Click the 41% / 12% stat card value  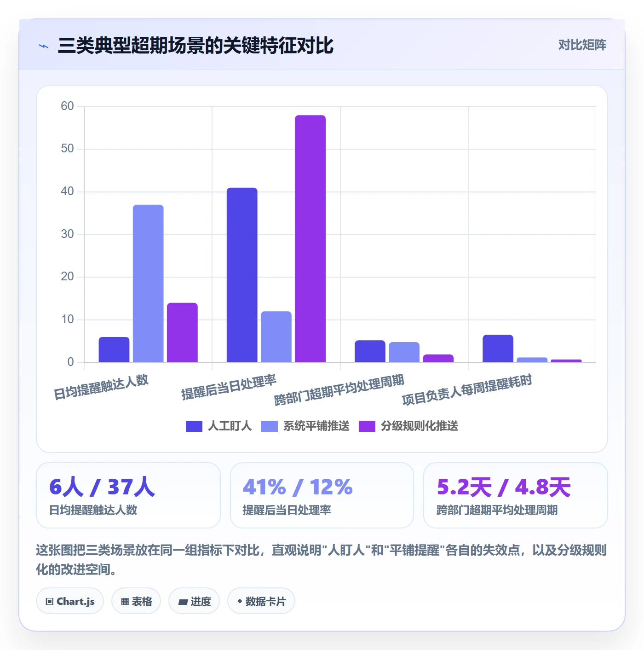point(298,487)
